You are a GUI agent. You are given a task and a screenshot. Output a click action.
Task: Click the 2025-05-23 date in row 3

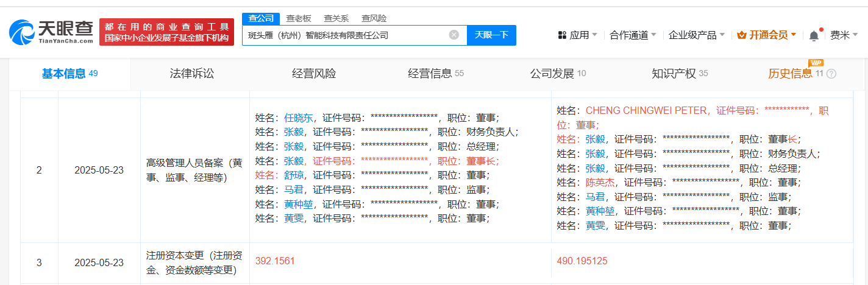(99, 262)
